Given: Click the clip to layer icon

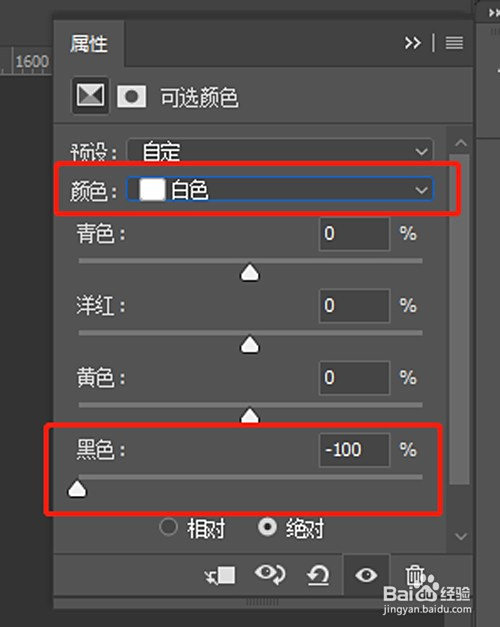Looking at the screenshot, I should click(x=220, y=575).
